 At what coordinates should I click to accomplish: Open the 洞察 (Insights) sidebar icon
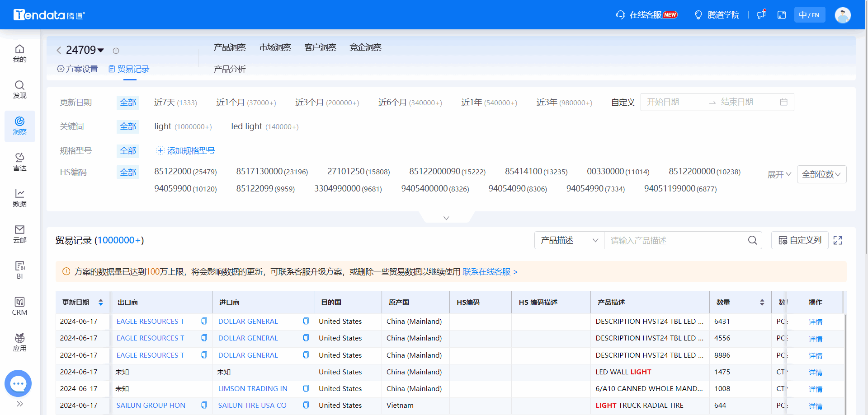click(19, 126)
